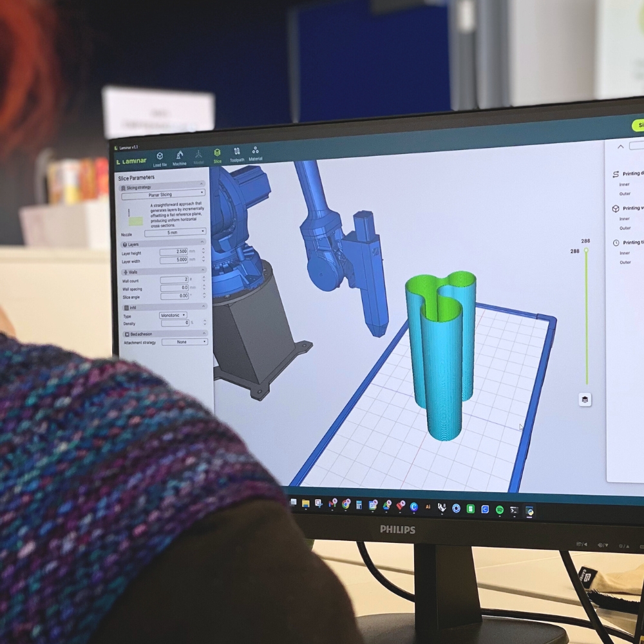Image resolution: width=644 pixels, height=644 pixels.
Task: Open the terminal taskbar icon
Action: [514, 510]
